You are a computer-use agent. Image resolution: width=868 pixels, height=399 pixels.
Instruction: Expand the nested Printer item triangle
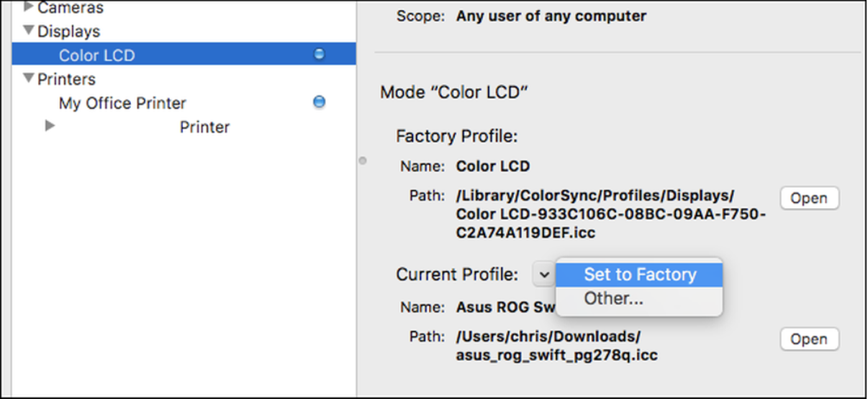tap(50, 126)
